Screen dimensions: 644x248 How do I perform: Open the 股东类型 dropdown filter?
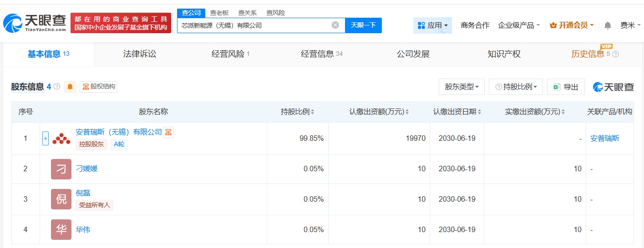tap(461, 87)
